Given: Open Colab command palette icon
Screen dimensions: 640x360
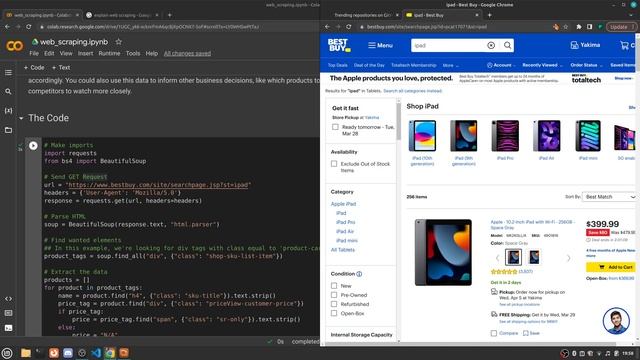Looking at the screenshot, I should [8, 313].
